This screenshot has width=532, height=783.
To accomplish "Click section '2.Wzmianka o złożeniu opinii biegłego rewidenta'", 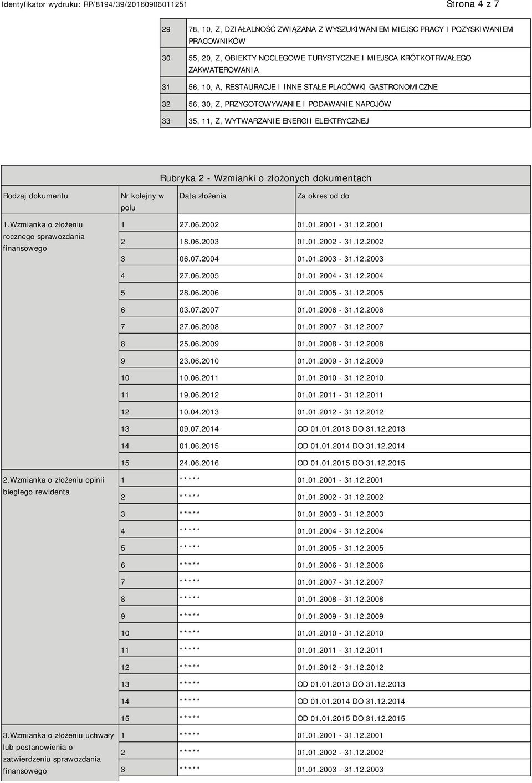I will 53,486.
